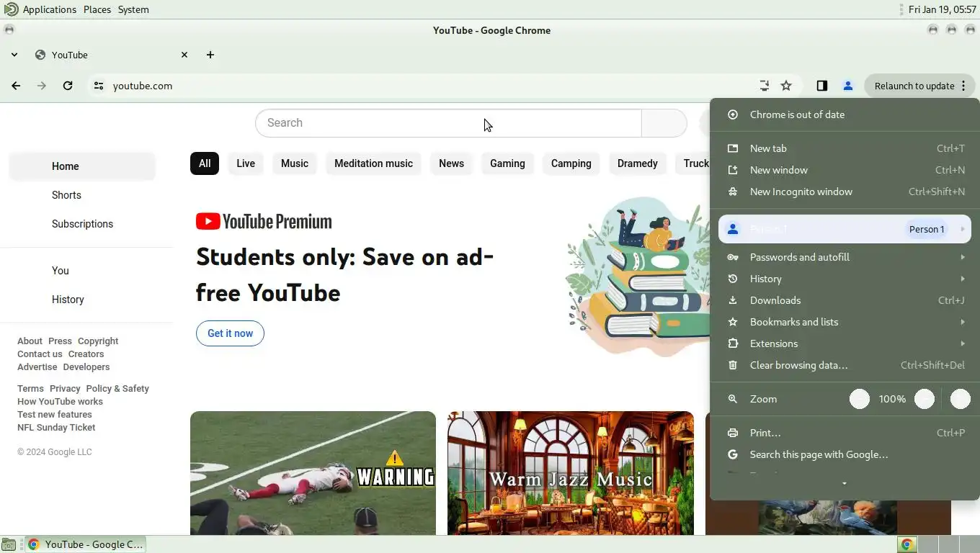
Task: Select the Dramedy filter chip
Action: (638, 163)
